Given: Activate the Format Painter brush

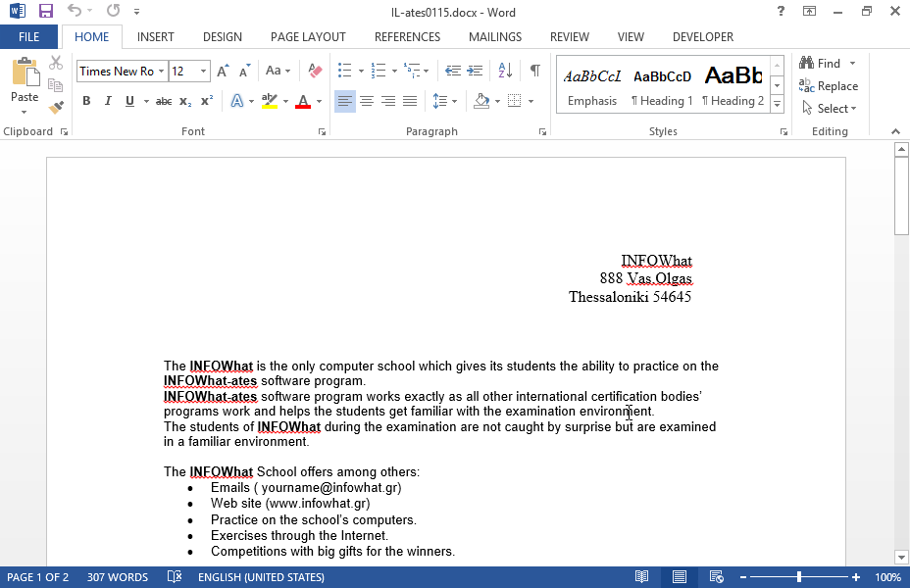Looking at the screenshot, I should coord(56,107).
